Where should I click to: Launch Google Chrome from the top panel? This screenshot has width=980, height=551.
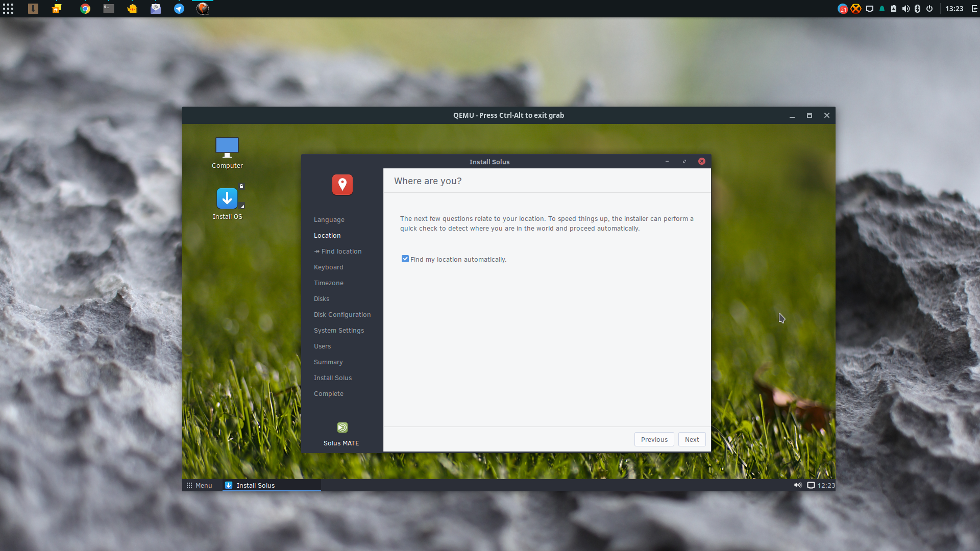pyautogui.click(x=85, y=9)
